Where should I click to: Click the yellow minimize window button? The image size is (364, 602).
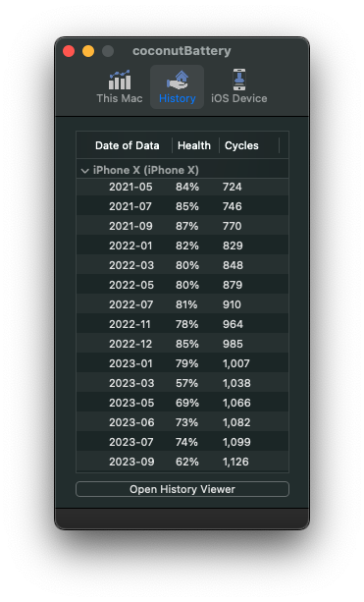point(88,51)
